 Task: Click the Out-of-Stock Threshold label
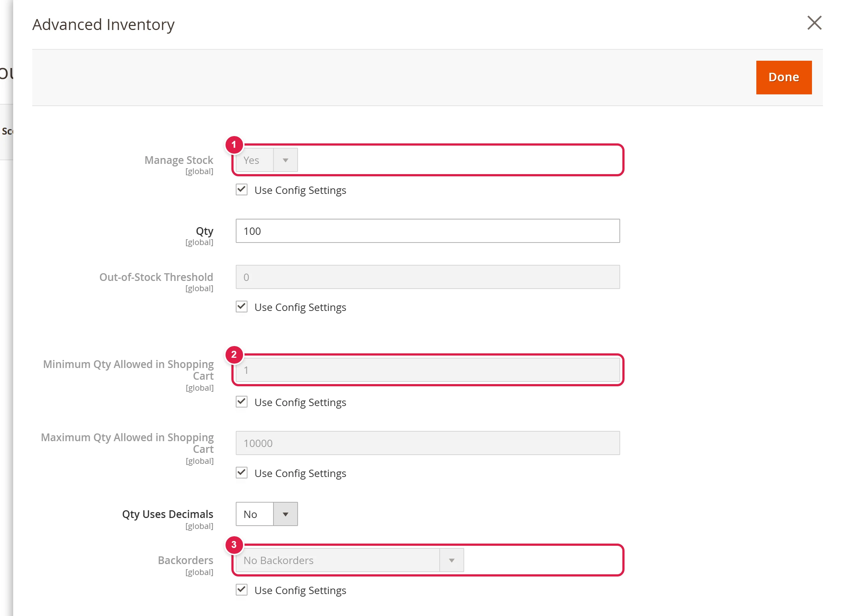(x=156, y=277)
